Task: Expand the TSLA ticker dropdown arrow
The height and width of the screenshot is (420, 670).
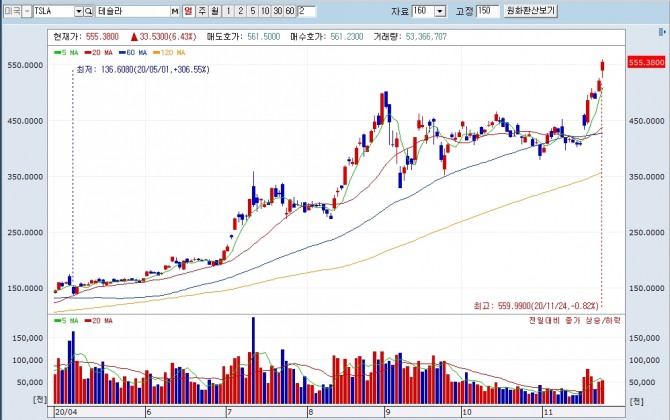Action: tap(77, 11)
